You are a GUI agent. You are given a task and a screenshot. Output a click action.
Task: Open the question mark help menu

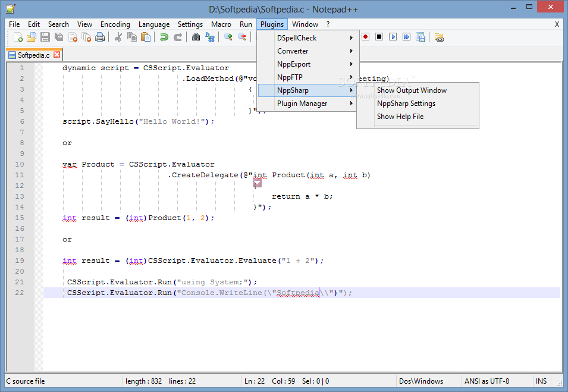point(328,24)
